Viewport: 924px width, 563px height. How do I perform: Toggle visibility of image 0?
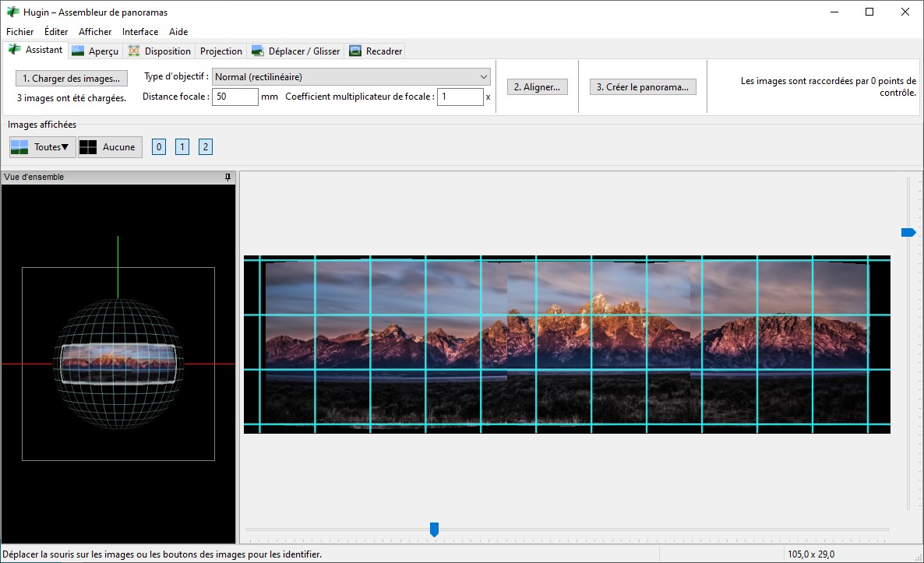coord(159,147)
